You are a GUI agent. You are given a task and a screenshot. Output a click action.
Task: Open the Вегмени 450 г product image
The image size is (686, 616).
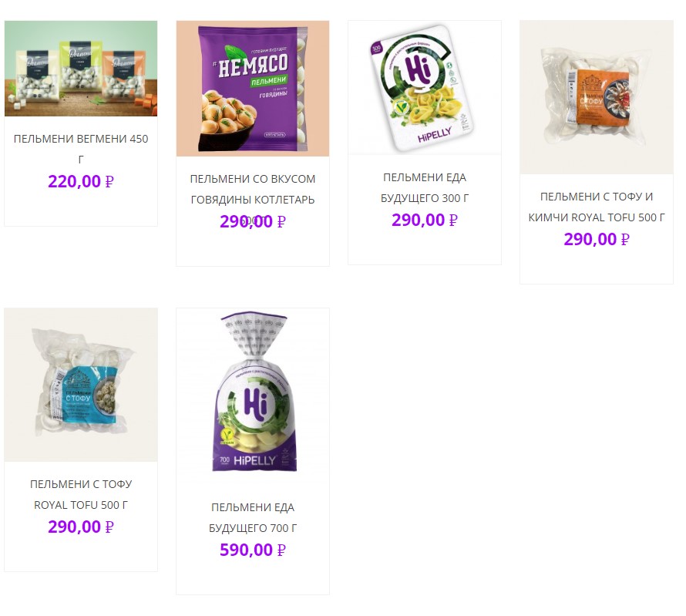tap(81, 69)
